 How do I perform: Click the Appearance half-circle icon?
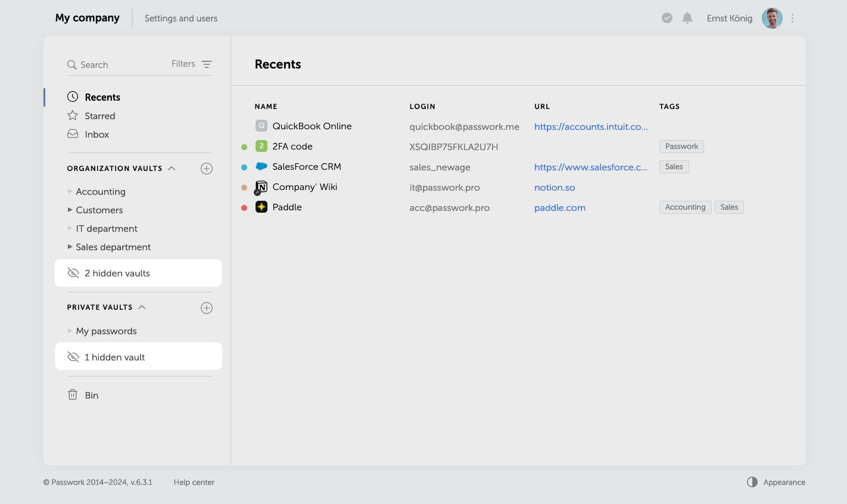752,482
